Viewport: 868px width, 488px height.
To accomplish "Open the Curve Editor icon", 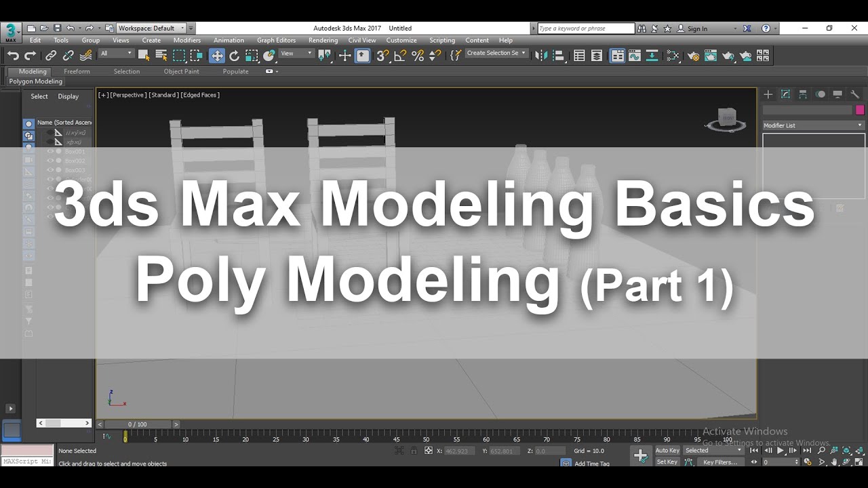I will pyautogui.click(x=635, y=56).
